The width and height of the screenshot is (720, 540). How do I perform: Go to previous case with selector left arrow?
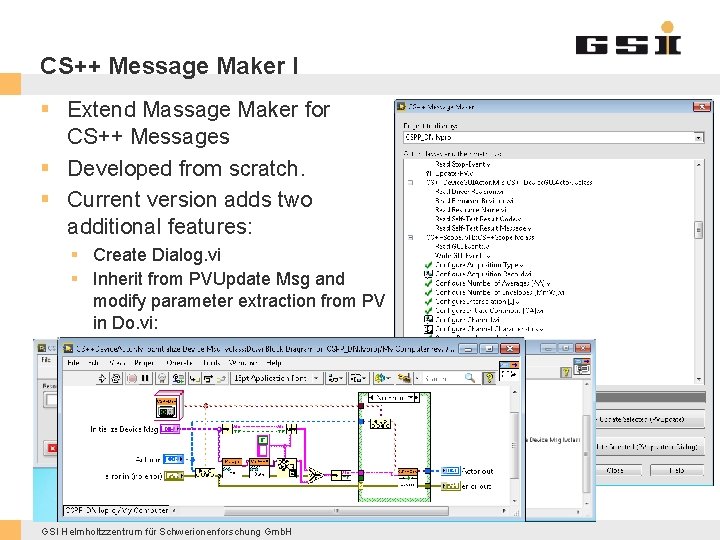(372, 398)
